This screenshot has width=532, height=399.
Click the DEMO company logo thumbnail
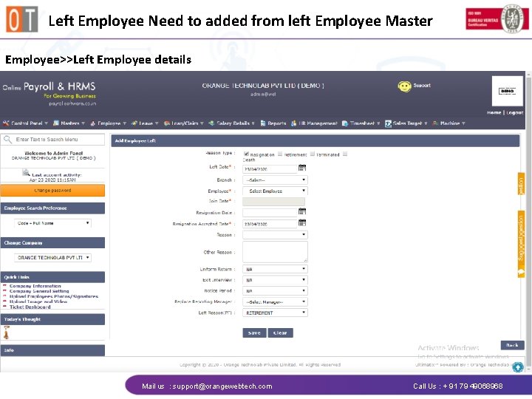click(507, 91)
